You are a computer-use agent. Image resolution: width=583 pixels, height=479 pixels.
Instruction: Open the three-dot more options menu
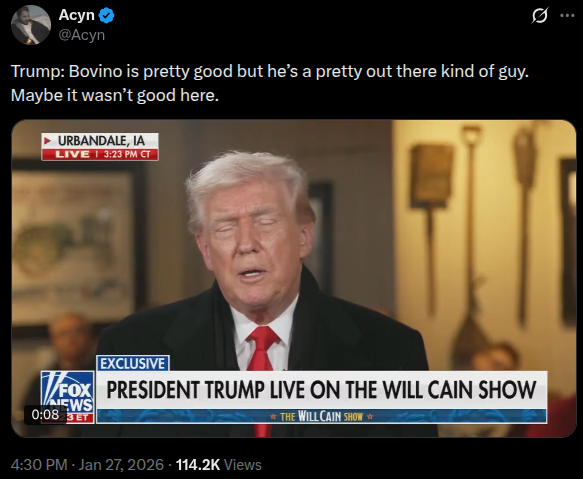[567, 16]
